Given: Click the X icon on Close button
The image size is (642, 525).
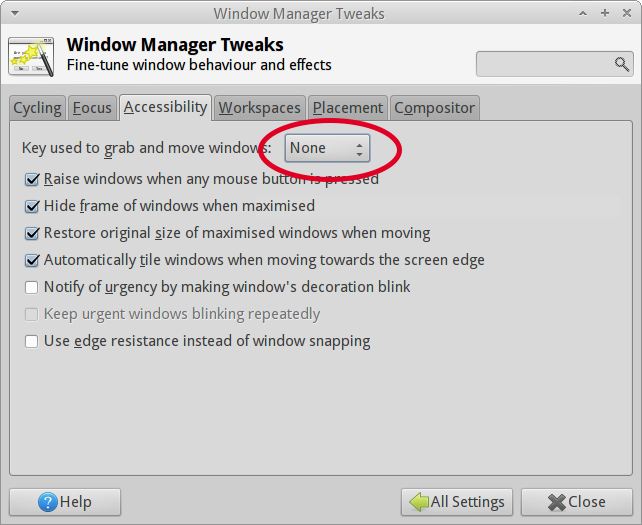Looking at the screenshot, I should (x=556, y=502).
